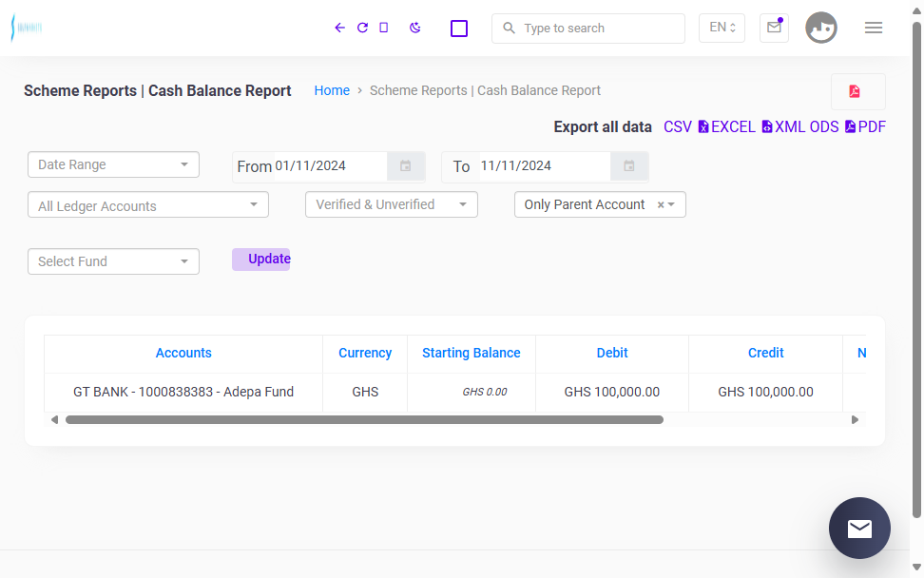The width and height of the screenshot is (924, 578).
Task: Click the refresh icon in header
Action: coord(362,28)
